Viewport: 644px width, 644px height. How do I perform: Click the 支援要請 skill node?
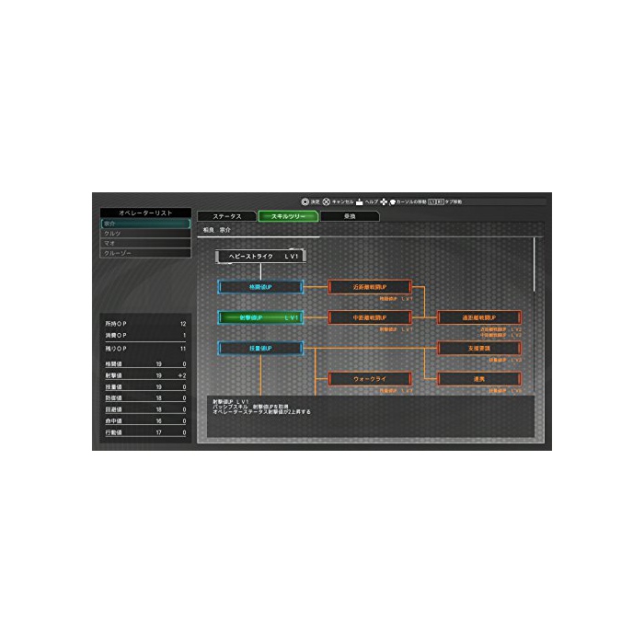point(478,348)
